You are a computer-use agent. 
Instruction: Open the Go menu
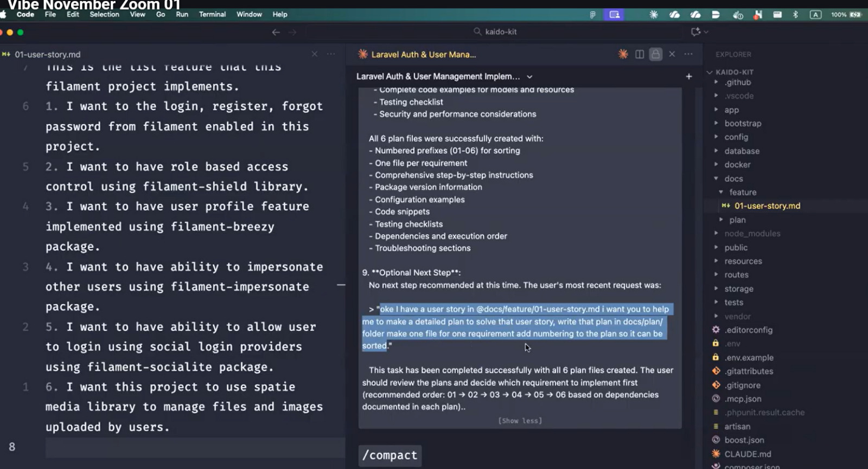coord(161,15)
